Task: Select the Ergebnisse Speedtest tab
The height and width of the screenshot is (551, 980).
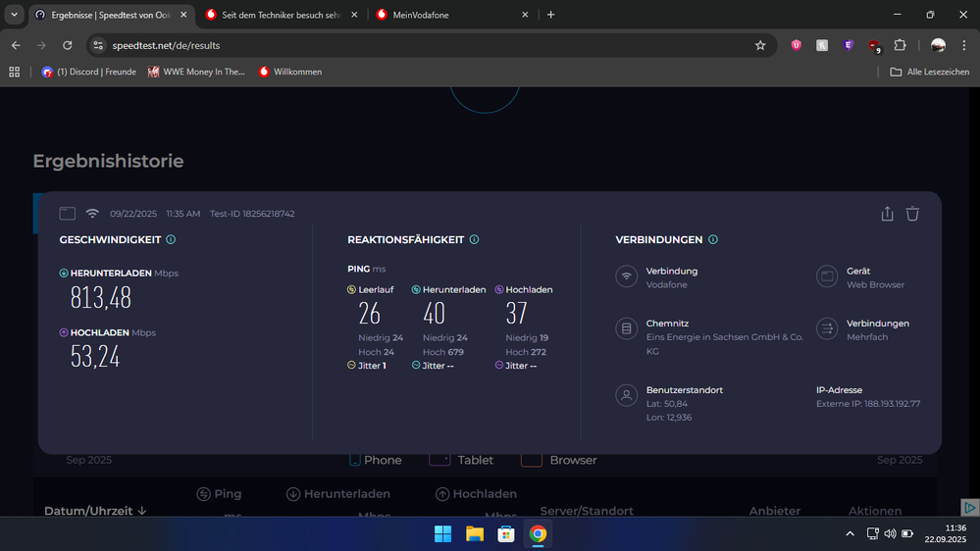Action: tap(111, 15)
